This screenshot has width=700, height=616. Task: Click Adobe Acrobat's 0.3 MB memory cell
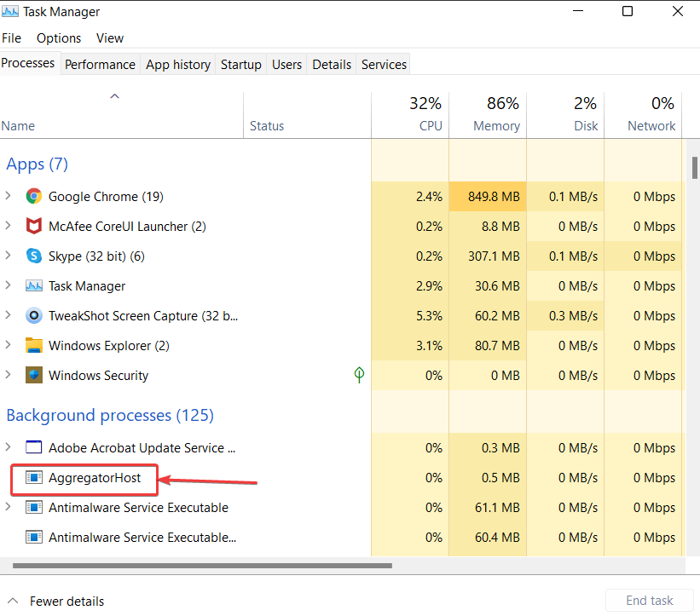(488, 447)
